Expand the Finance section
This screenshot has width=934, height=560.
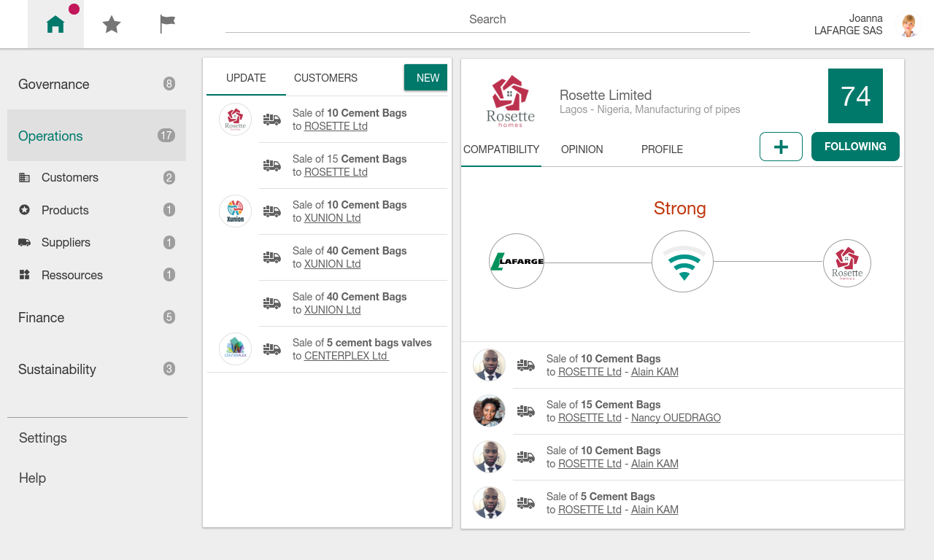pos(96,317)
